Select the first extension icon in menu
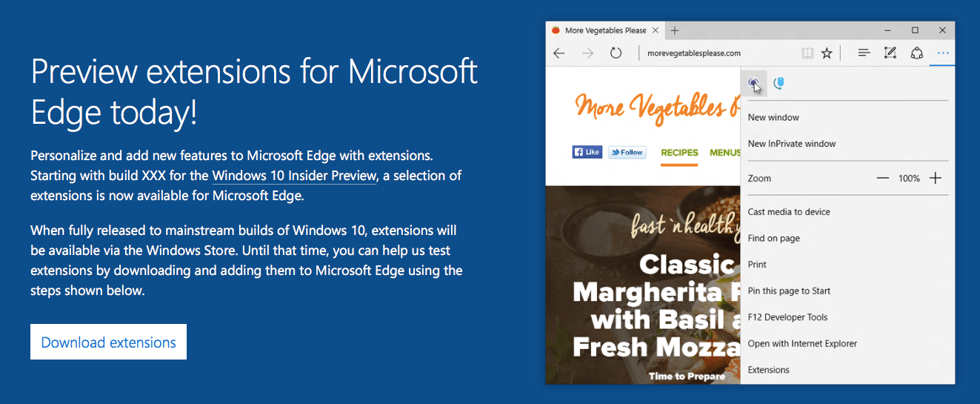Image resolution: width=980 pixels, height=404 pixels. point(753,84)
